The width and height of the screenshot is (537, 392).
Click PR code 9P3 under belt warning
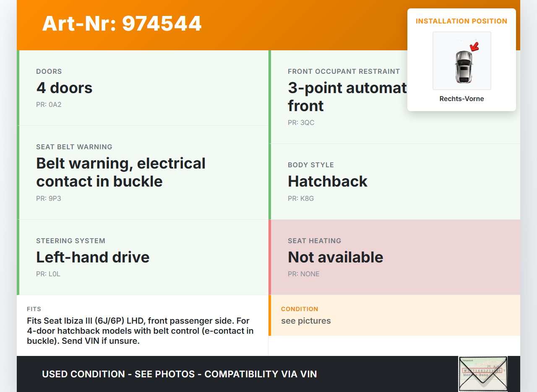(49, 198)
